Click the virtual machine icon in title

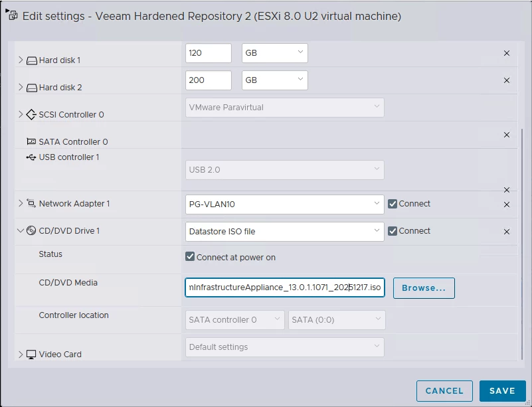coord(12,15)
